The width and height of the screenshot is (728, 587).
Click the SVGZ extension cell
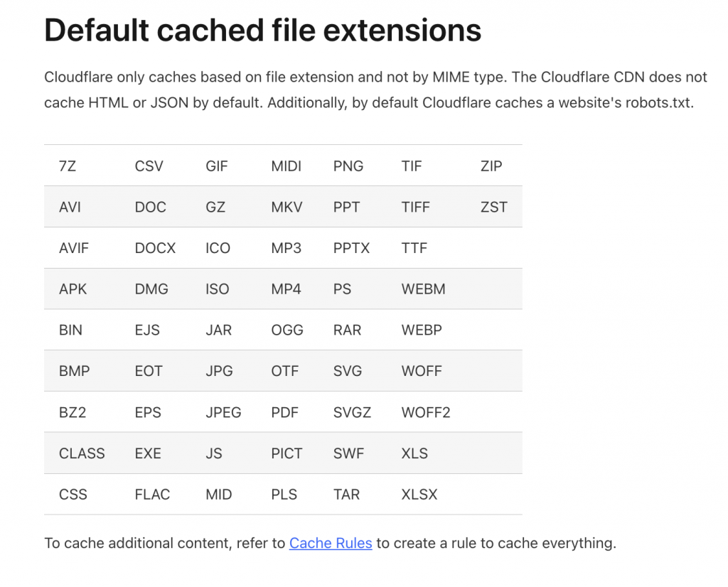click(x=352, y=412)
